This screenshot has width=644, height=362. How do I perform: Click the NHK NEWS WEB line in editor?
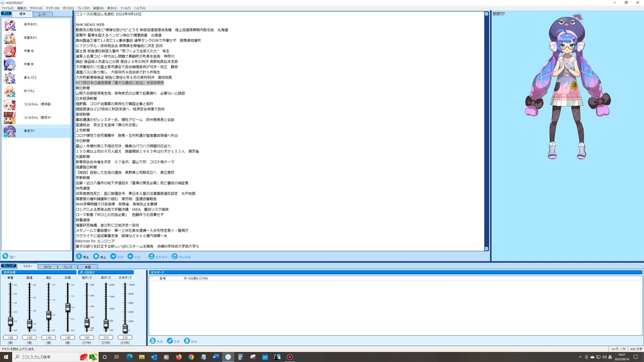[90, 25]
